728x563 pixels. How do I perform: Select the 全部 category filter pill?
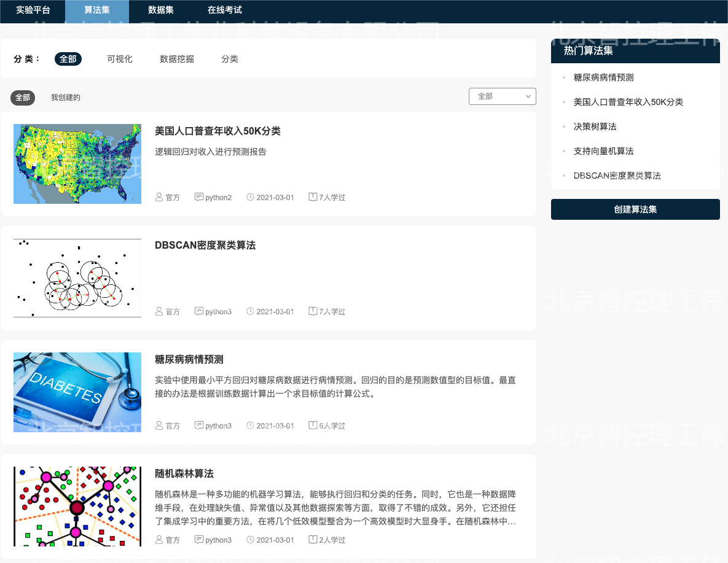pyautogui.click(x=68, y=59)
